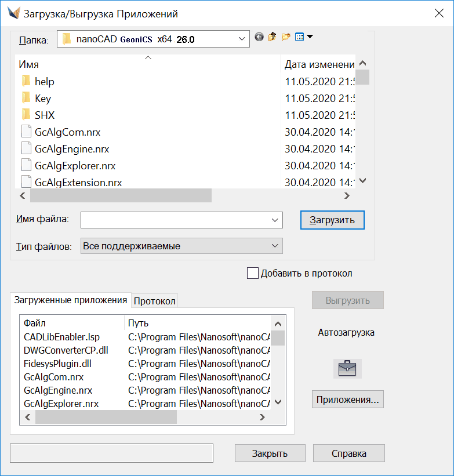Viewport: 454px width, 476px height.
Task: Open the view menu icon
Action: tap(303, 37)
